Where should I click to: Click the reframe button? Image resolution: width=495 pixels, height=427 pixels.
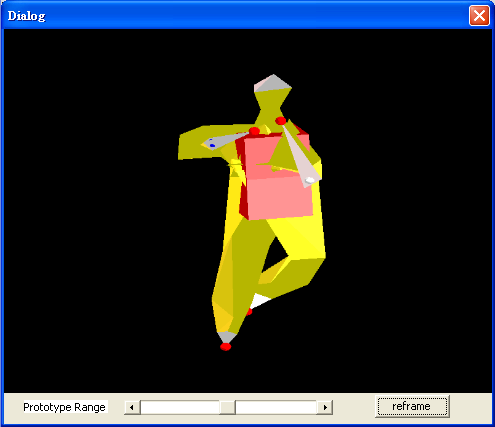tap(412, 406)
